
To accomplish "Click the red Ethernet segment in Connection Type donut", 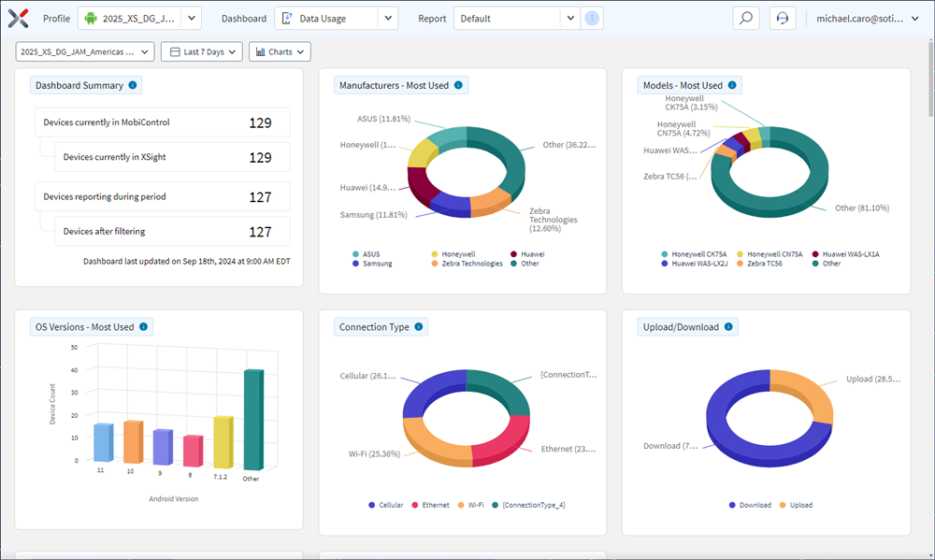I will pyautogui.click(x=506, y=440).
